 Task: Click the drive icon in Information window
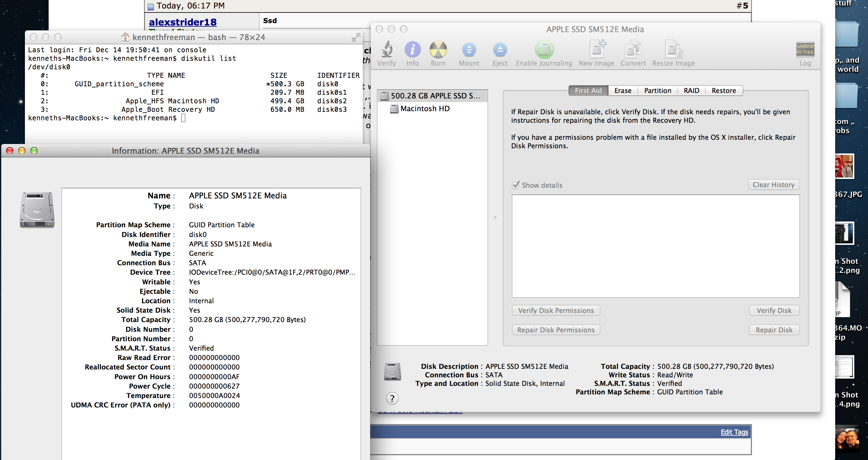[37, 209]
